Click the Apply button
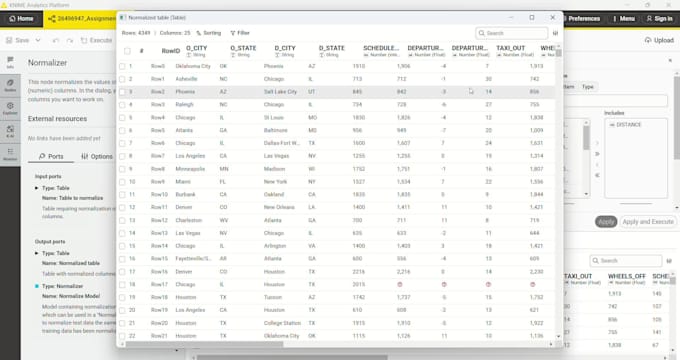Image resolution: width=680 pixels, height=360 pixels. [x=606, y=222]
